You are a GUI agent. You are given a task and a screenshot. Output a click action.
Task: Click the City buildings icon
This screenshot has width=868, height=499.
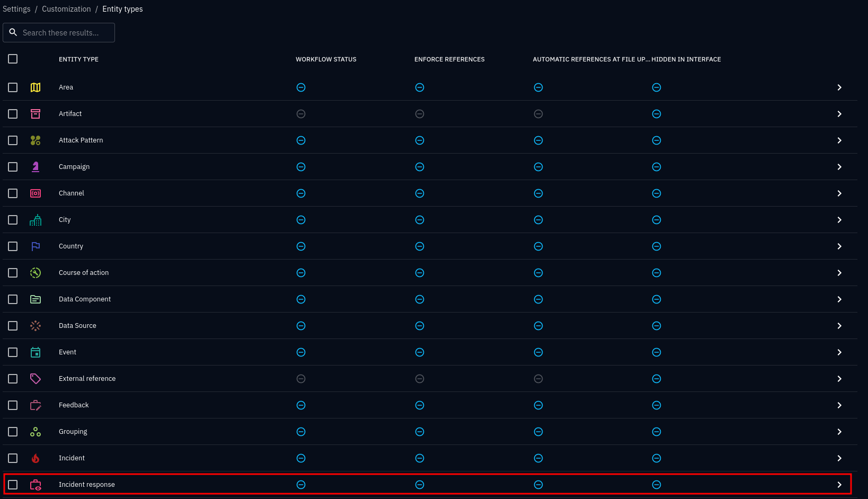pos(36,220)
